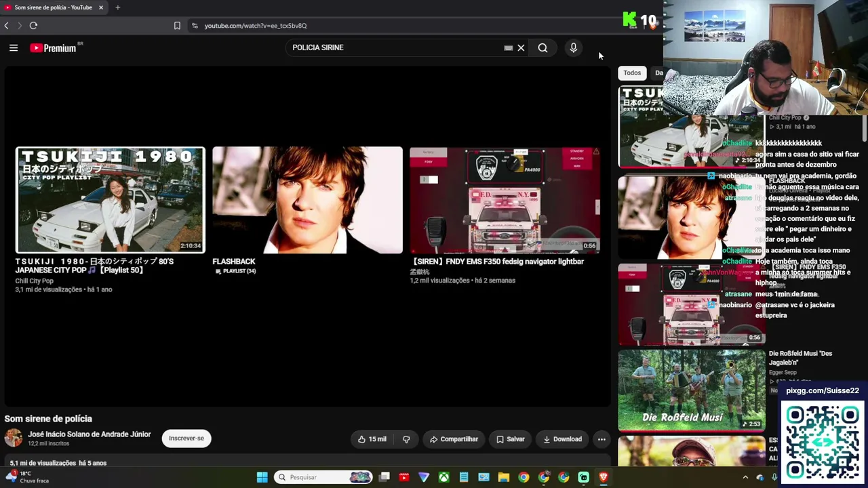868x488 pixels.
Task: Reload the YouTube page
Action: pos(33,26)
